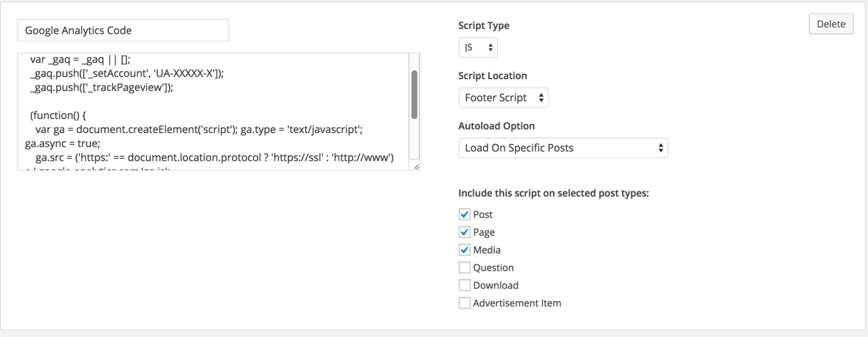Click the 'Autoload Option' label
This screenshot has height=337, width=868.
(x=496, y=126)
